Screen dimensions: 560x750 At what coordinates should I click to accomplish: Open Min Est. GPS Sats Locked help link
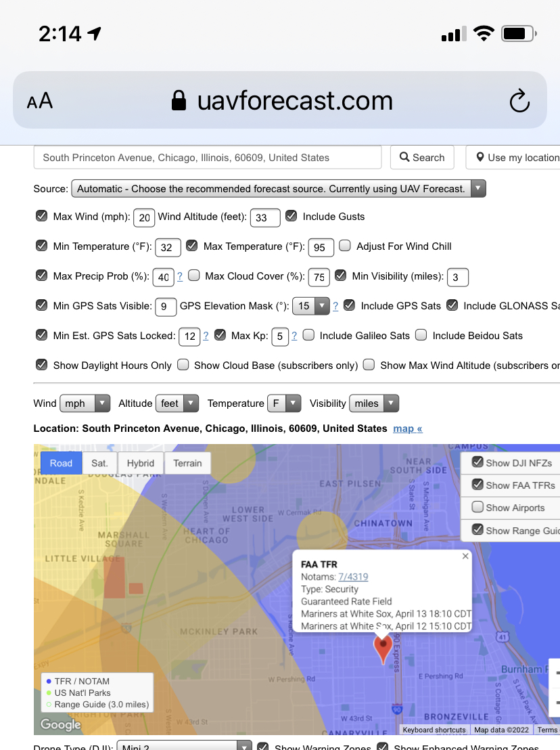(x=206, y=336)
